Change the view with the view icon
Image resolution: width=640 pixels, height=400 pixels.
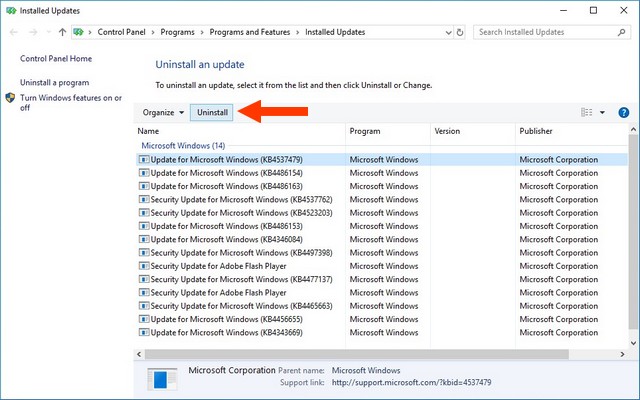pyautogui.click(x=587, y=112)
